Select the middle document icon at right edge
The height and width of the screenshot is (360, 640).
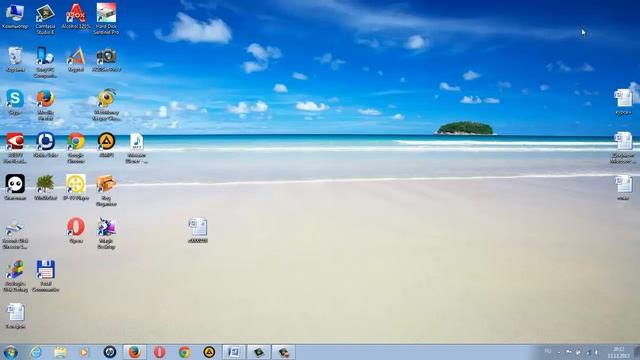[623, 148]
